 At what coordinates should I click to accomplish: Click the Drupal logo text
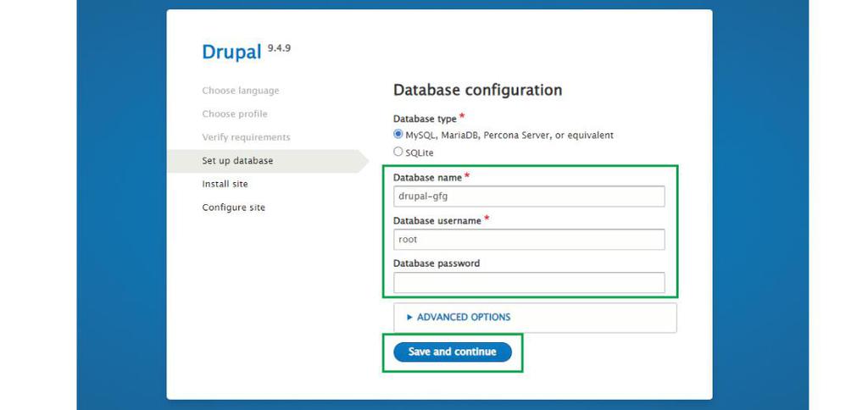pyautogui.click(x=232, y=52)
